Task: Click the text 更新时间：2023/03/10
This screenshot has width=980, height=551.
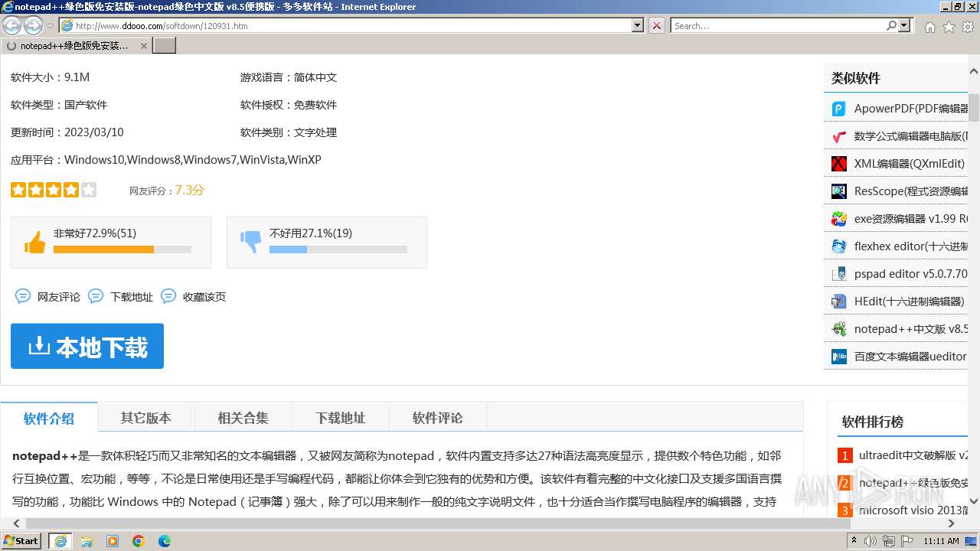Action: (67, 132)
